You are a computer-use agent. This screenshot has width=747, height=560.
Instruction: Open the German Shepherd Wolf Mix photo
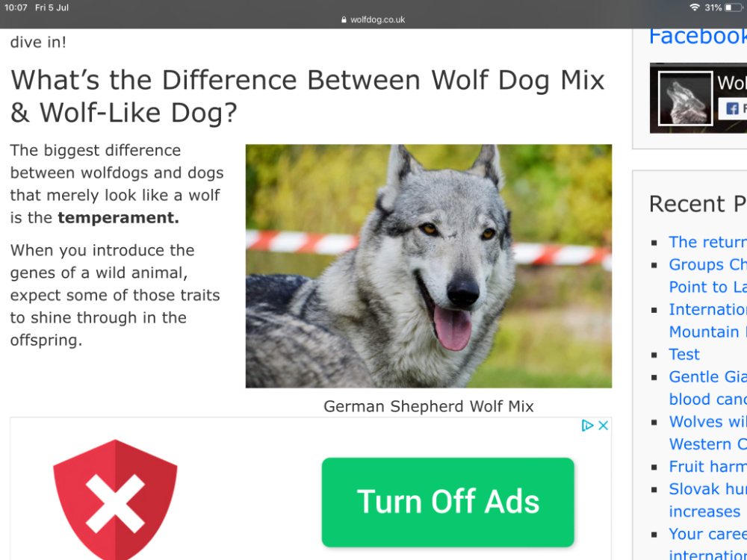(x=429, y=267)
